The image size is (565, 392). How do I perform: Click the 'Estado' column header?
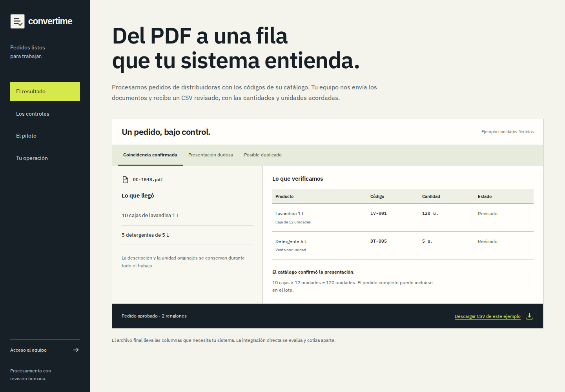485,197
